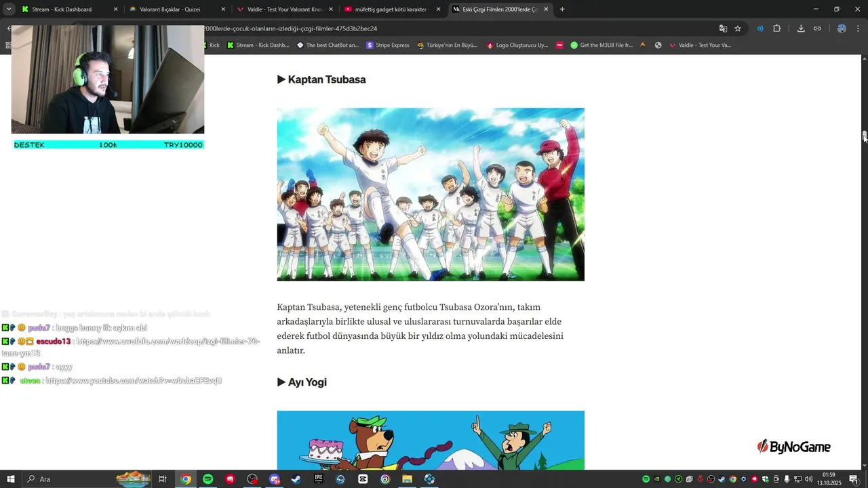Open the volume speaker tray icon

click(808, 479)
